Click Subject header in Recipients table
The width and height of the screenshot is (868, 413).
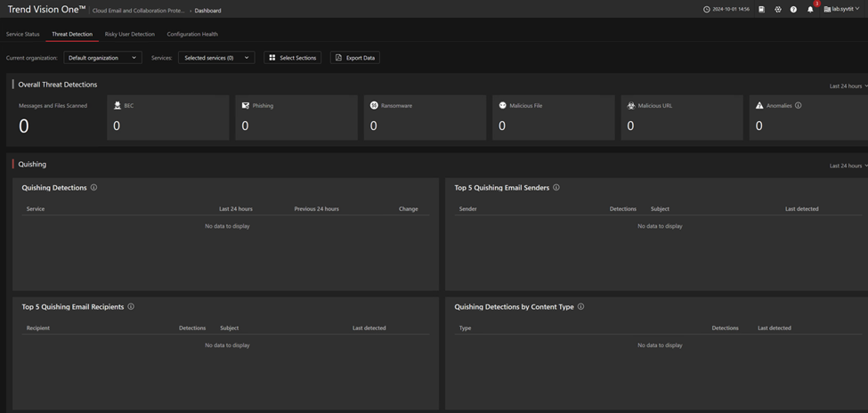click(x=229, y=328)
